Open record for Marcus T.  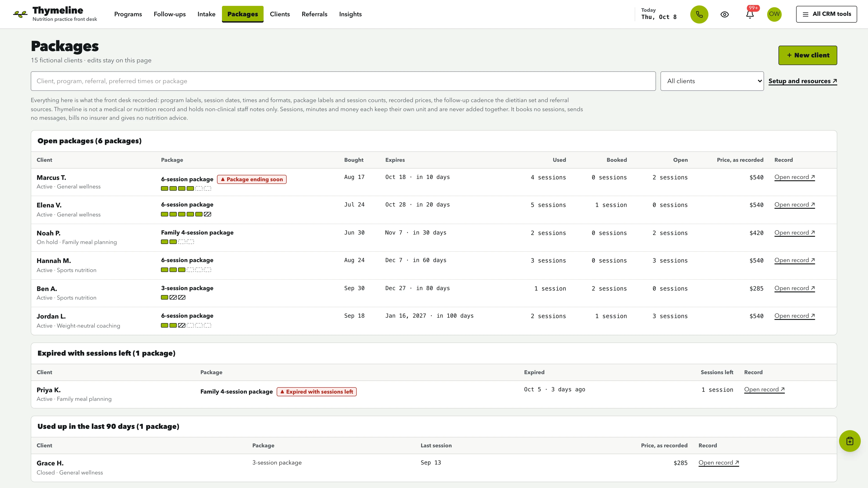click(x=795, y=177)
